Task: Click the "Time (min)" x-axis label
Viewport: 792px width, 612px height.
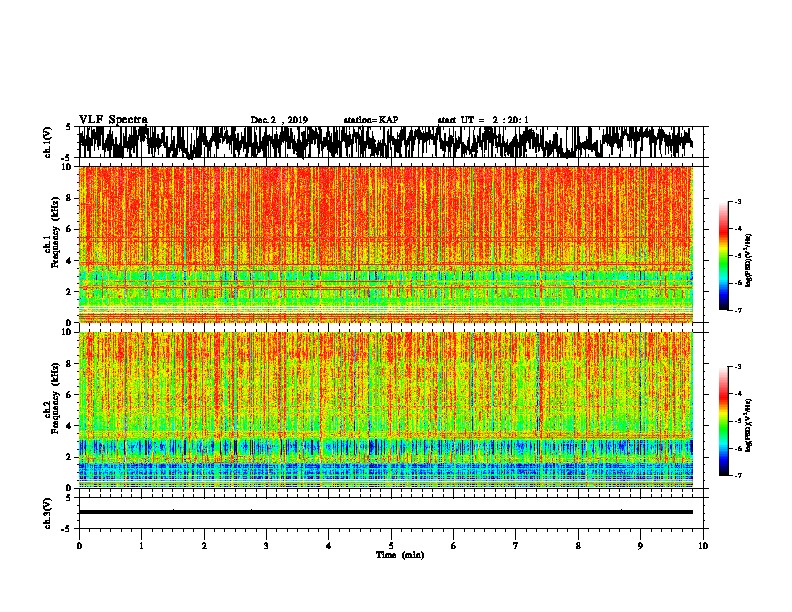Action: (400, 555)
